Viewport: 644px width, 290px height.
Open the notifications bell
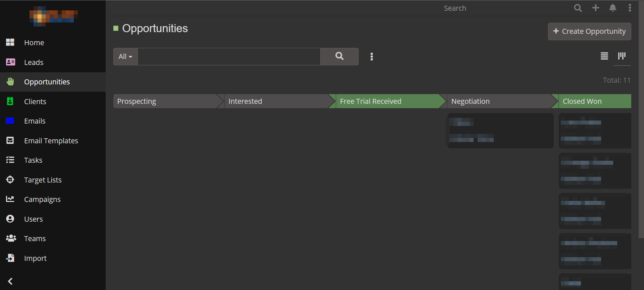pos(613,8)
